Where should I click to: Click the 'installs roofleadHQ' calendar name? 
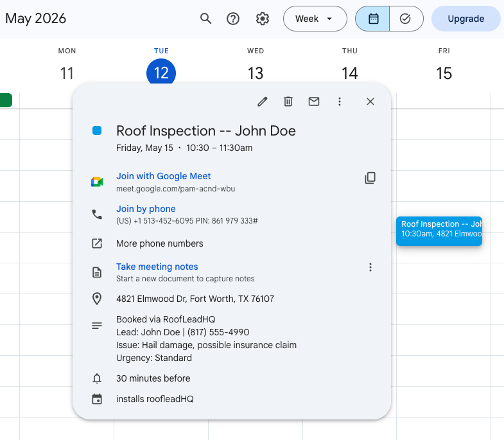[x=155, y=399]
